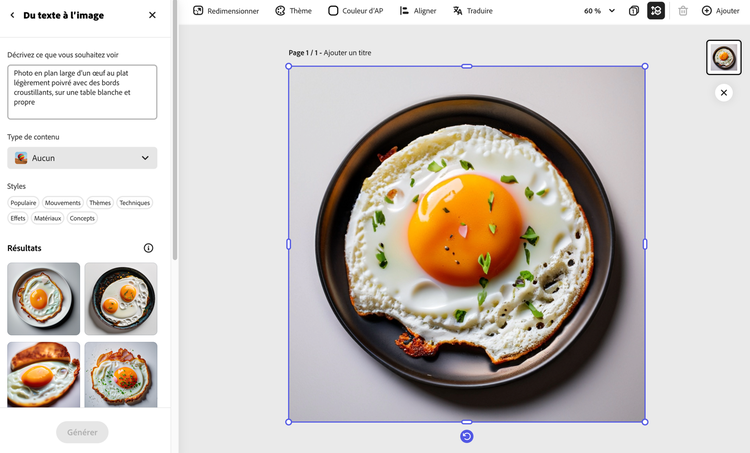Open the Type de contenu Aucun dropdown
The image size is (750, 453).
coord(82,158)
